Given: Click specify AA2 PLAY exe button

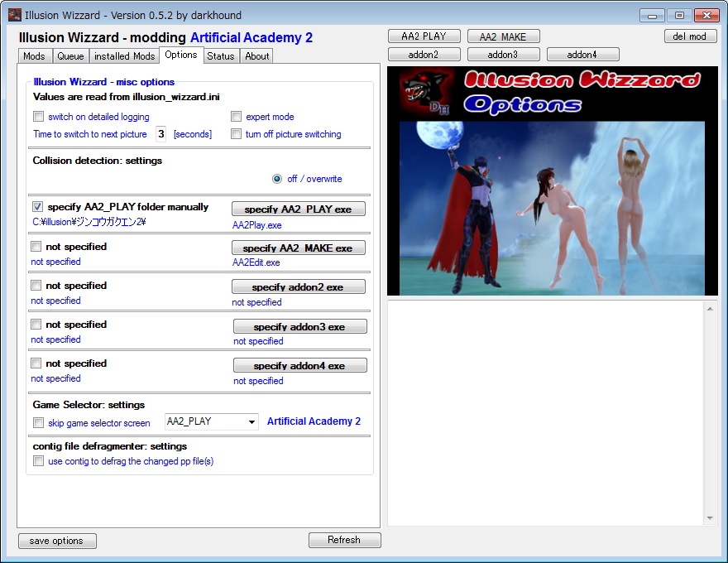Looking at the screenshot, I should pos(299,209).
